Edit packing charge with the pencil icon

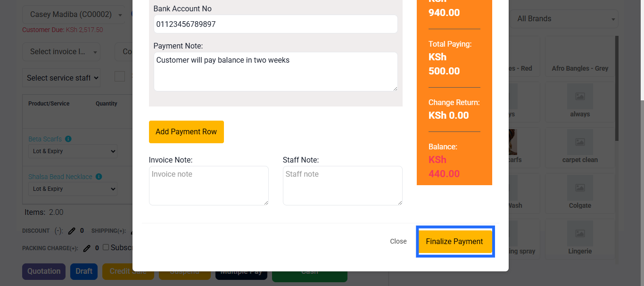pyautogui.click(x=87, y=248)
